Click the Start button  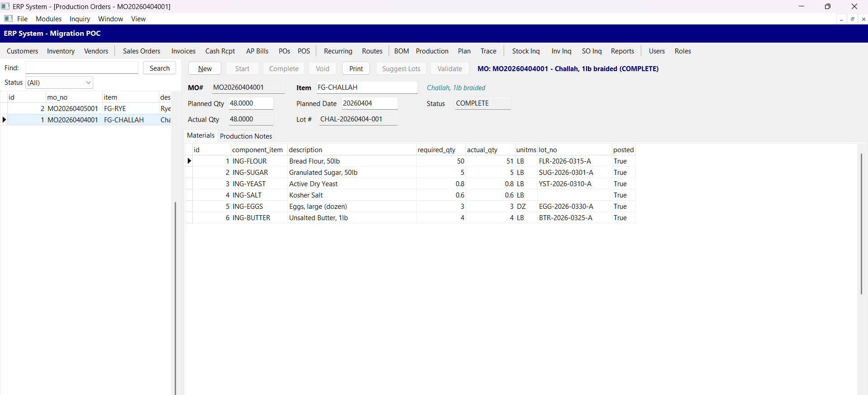(x=242, y=68)
